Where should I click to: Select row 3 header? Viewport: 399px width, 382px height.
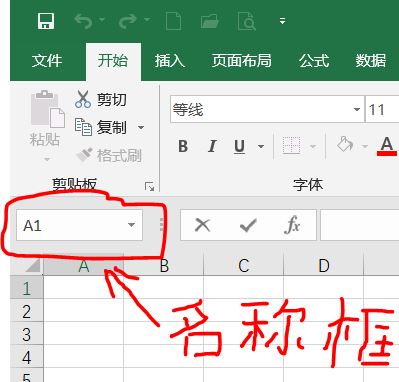[x=27, y=334]
